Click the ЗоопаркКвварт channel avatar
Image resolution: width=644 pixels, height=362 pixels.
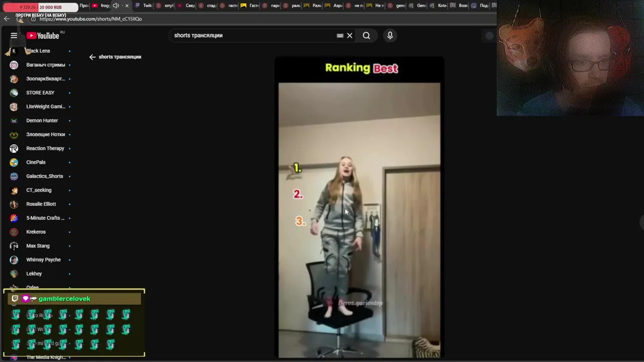tap(14, 79)
